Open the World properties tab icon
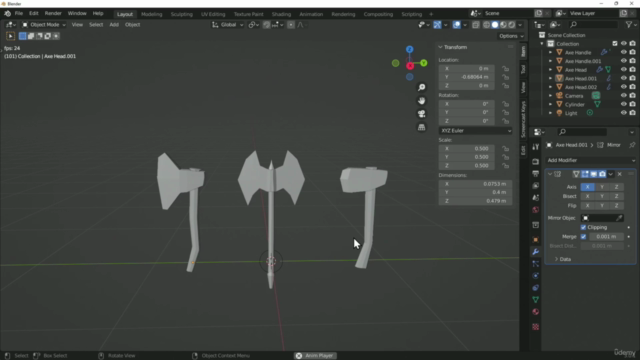Viewport: 640px width, 360px height. coord(536,210)
